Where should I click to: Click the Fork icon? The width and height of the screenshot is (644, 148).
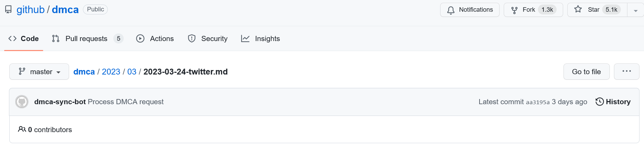514,10
